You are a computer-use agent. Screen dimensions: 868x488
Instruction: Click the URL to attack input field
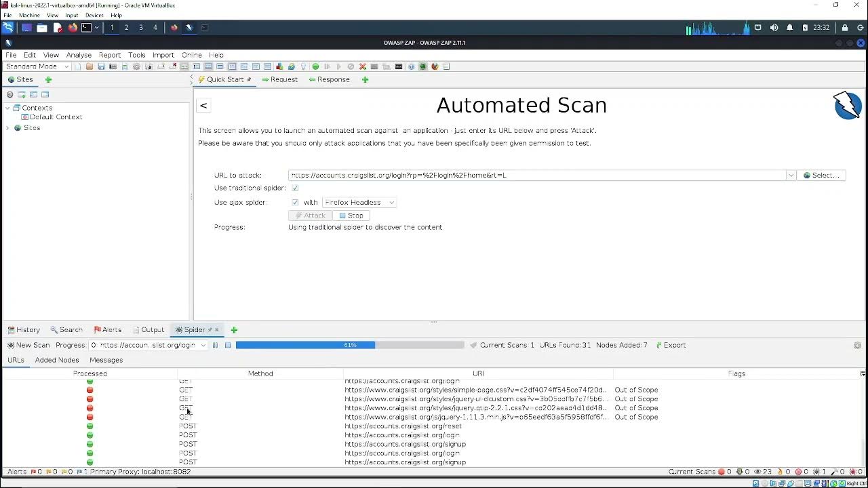tap(537, 175)
